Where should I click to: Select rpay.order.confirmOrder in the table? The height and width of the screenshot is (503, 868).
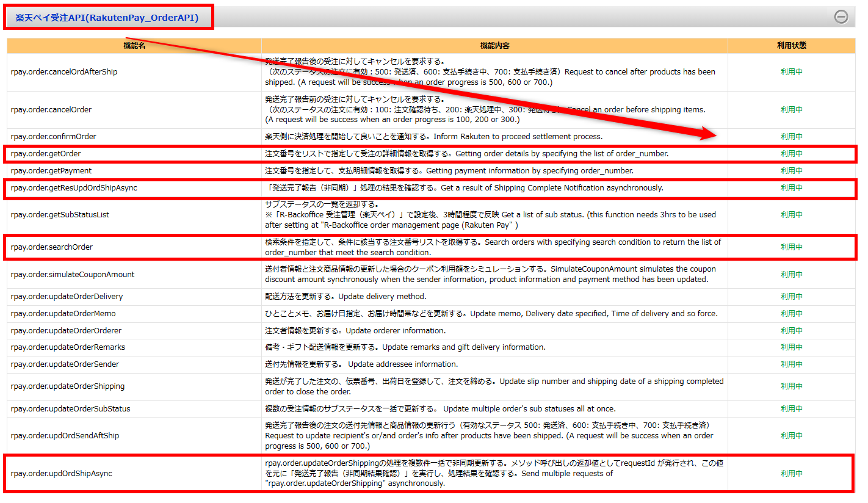54,137
